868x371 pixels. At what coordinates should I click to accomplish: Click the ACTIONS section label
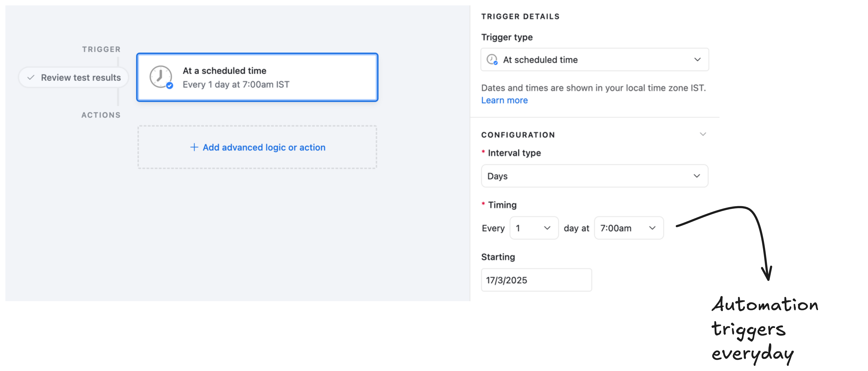click(x=101, y=115)
